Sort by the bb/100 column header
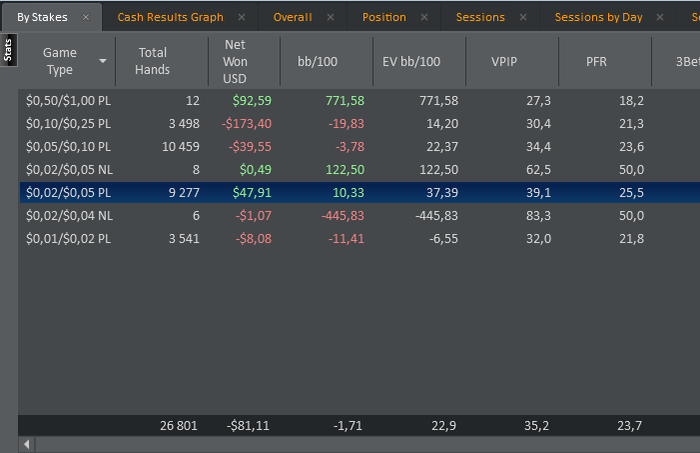Viewport: 700px width, 453px height. [318, 61]
